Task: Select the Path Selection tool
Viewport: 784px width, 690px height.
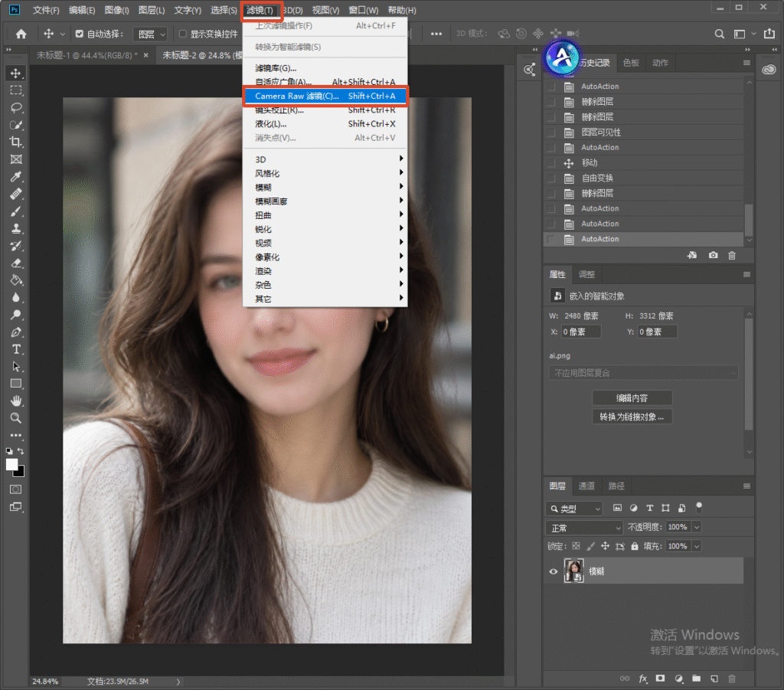Action: click(16, 367)
